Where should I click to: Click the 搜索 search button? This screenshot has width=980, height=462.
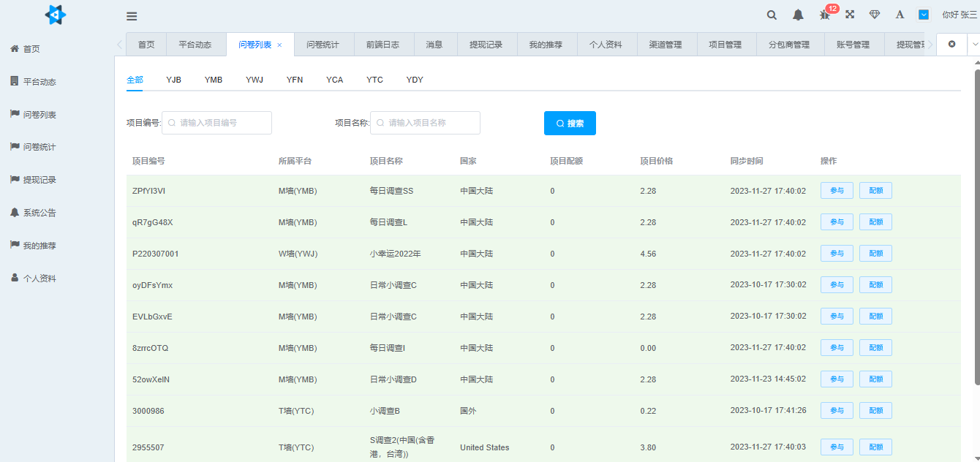pyautogui.click(x=570, y=123)
